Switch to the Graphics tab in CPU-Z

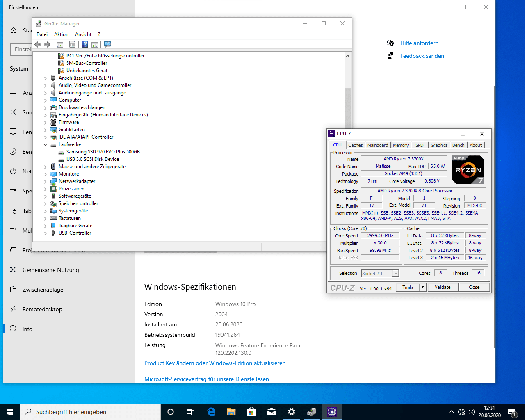coord(439,145)
